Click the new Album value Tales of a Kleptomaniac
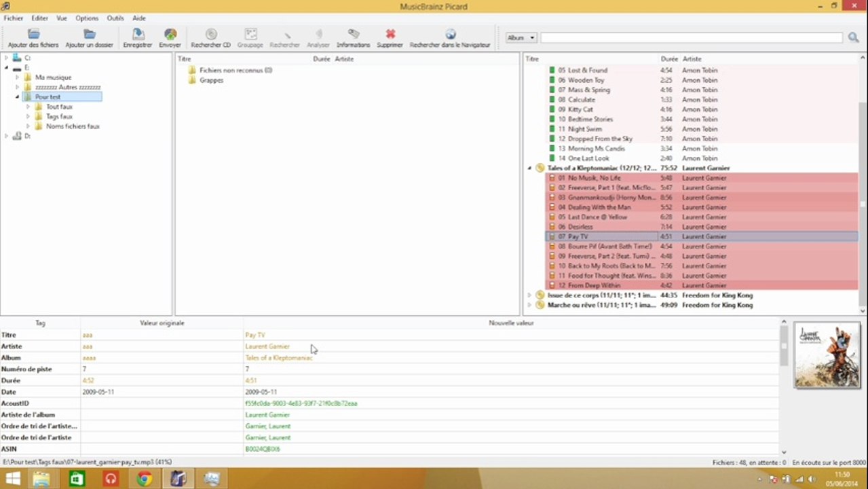This screenshot has height=489, width=868. pos(279,358)
